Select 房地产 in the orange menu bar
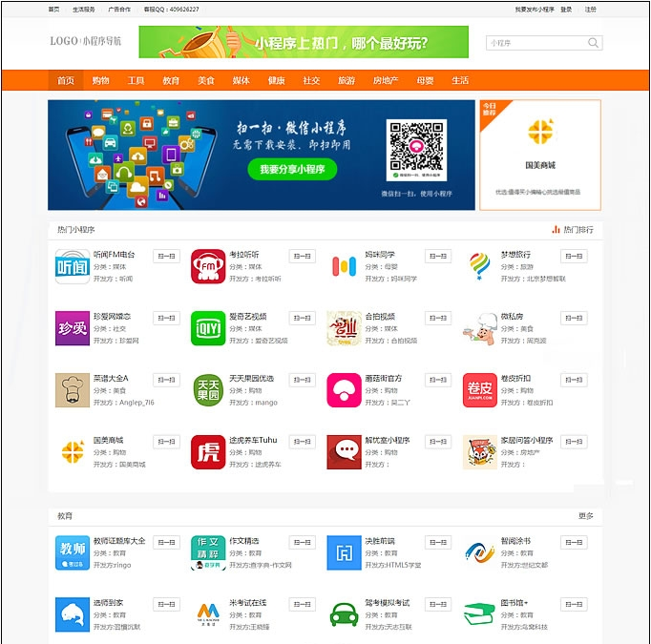 [x=386, y=80]
